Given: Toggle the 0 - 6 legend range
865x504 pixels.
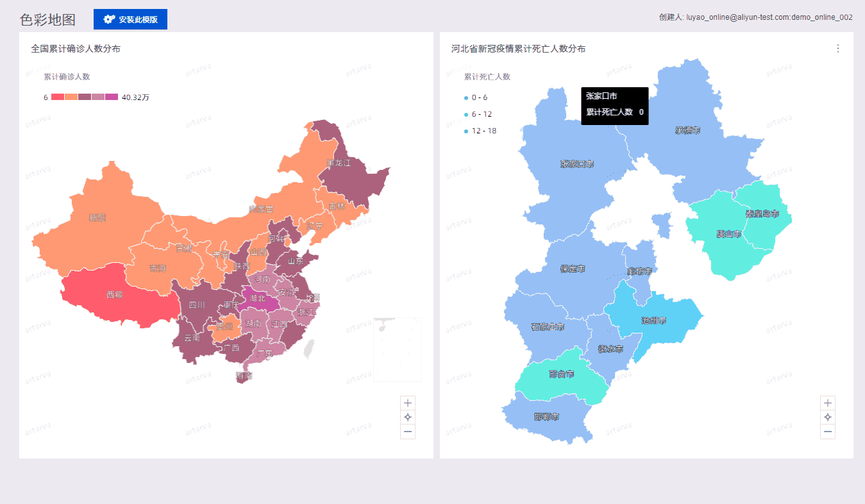Looking at the screenshot, I should [476, 97].
